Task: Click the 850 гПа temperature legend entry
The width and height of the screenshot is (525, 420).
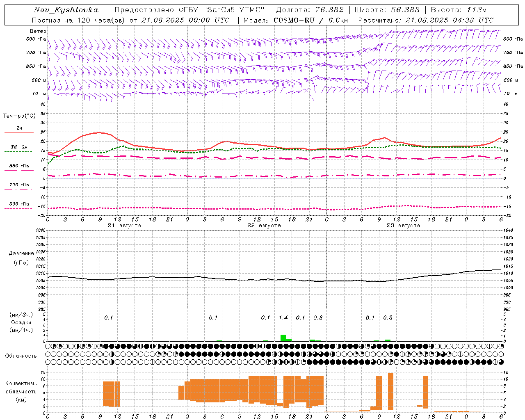Action: tap(19, 166)
